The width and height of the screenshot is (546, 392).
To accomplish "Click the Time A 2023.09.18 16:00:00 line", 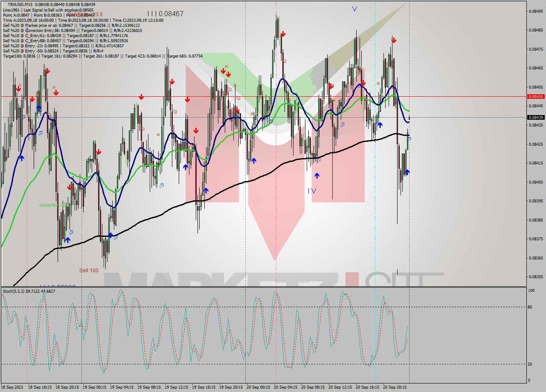I will click(x=83, y=20).
